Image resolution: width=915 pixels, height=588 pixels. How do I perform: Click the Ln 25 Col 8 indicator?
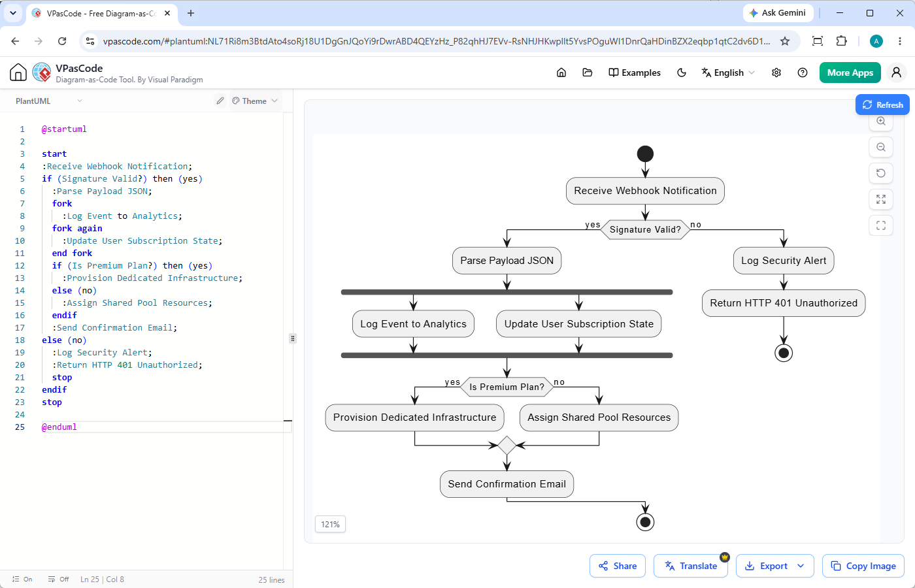click(102, 579)
